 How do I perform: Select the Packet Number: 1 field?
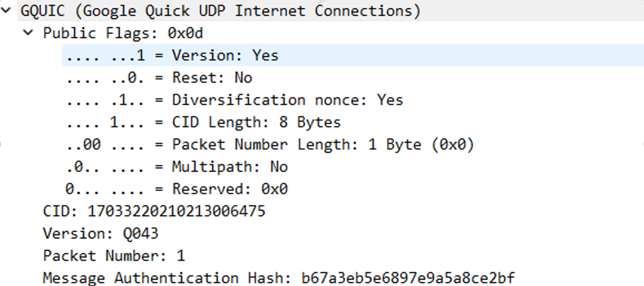114,256
